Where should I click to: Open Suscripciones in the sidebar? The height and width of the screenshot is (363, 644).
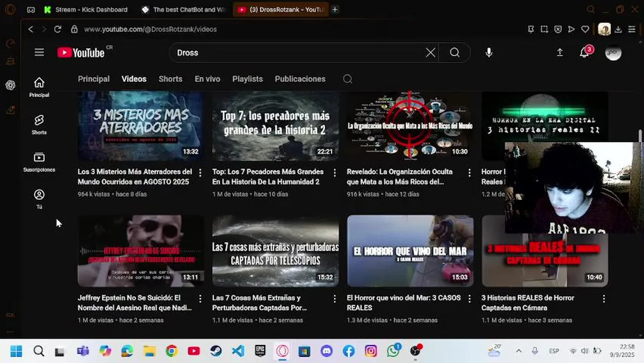click(x=39, y=162)
